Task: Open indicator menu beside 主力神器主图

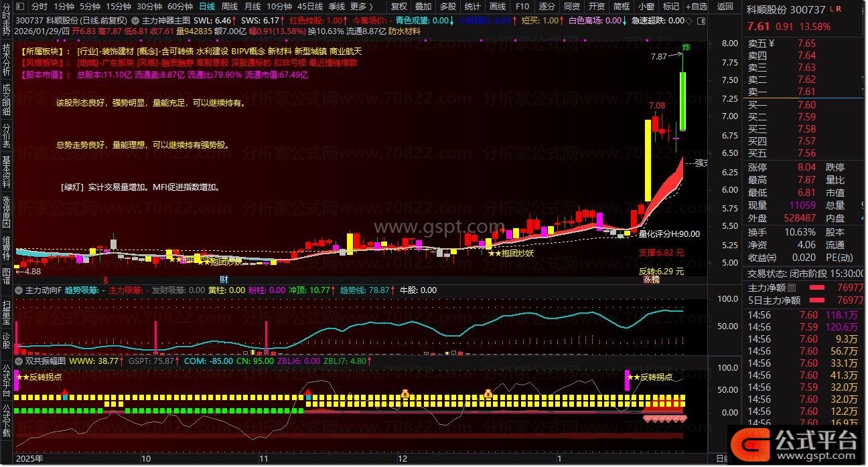Action: pos(136,21)
